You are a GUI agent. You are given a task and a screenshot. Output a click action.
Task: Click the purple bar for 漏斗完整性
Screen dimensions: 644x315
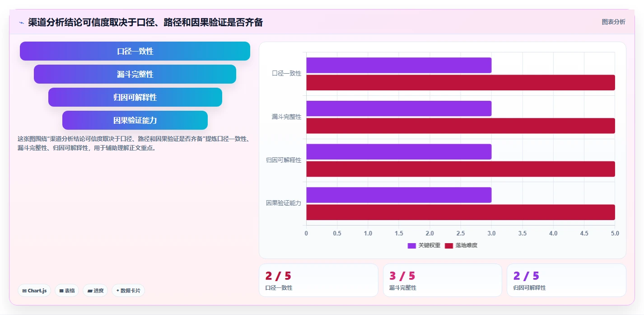pos(399,108)
